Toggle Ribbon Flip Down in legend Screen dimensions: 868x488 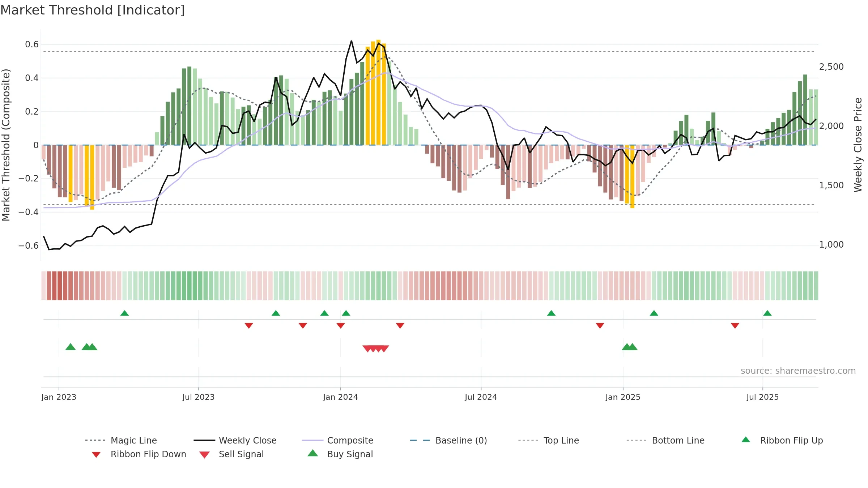(x=139, y=454)
